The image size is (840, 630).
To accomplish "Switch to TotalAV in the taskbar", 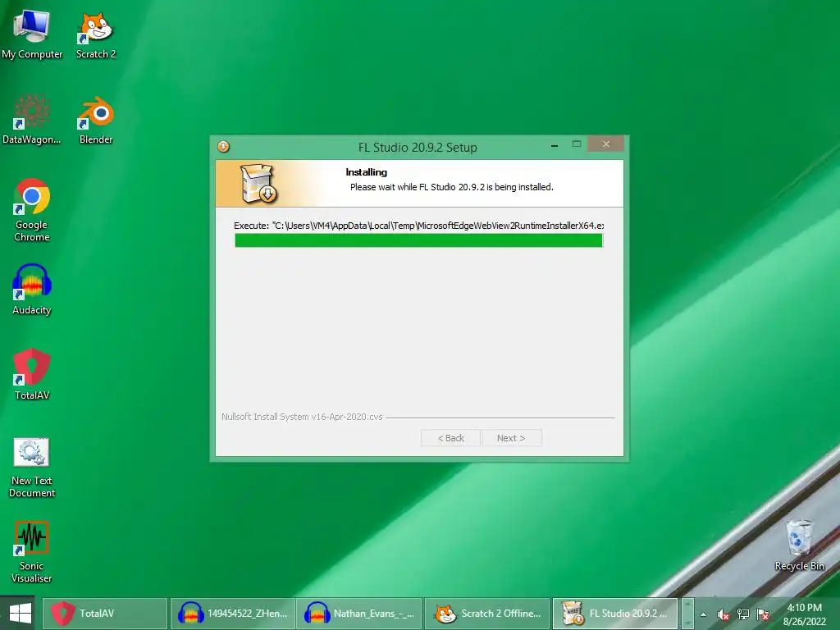I will pyautogui.click(x=104, y=614).
